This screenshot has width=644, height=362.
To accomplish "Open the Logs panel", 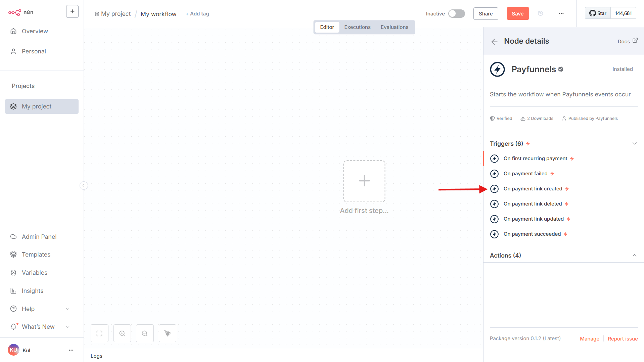I will coord(96,356).
